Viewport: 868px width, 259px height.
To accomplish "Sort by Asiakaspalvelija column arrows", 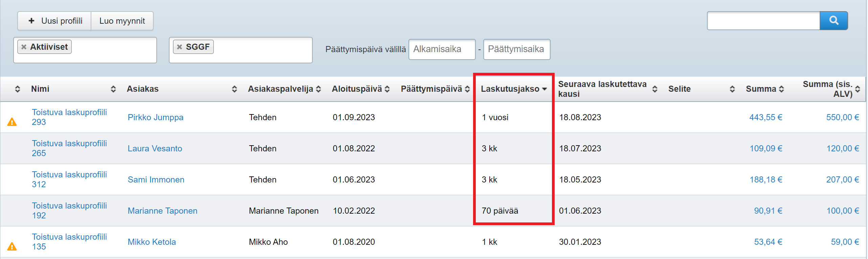I will pyautogui.click(x=318, y=89).
